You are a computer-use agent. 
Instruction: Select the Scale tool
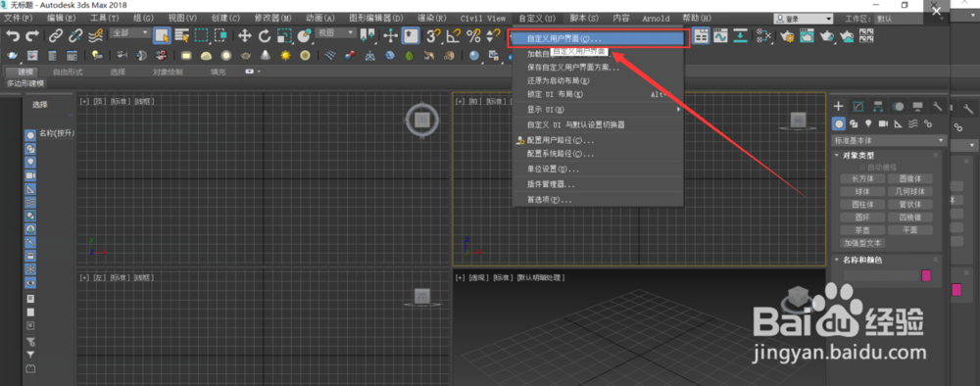[284, 36]
